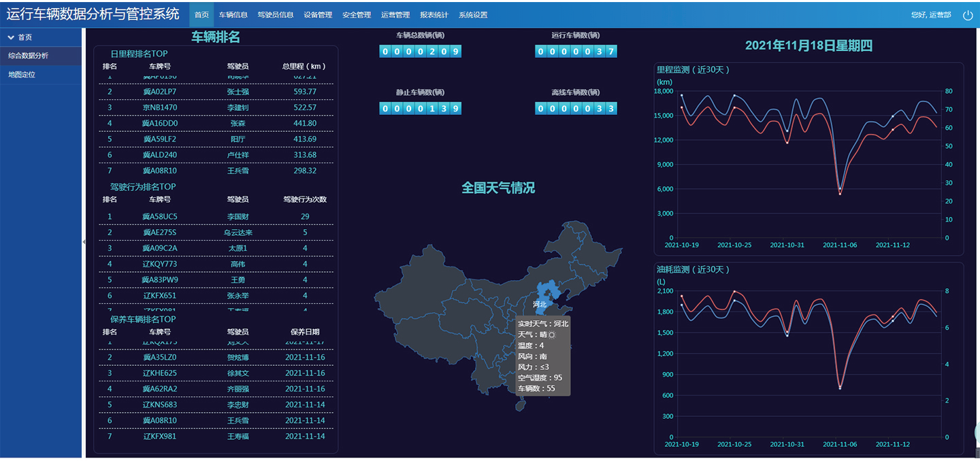Open 系统设置 navigation item
This screenshot has height=461, width=980.
[473, 15]
